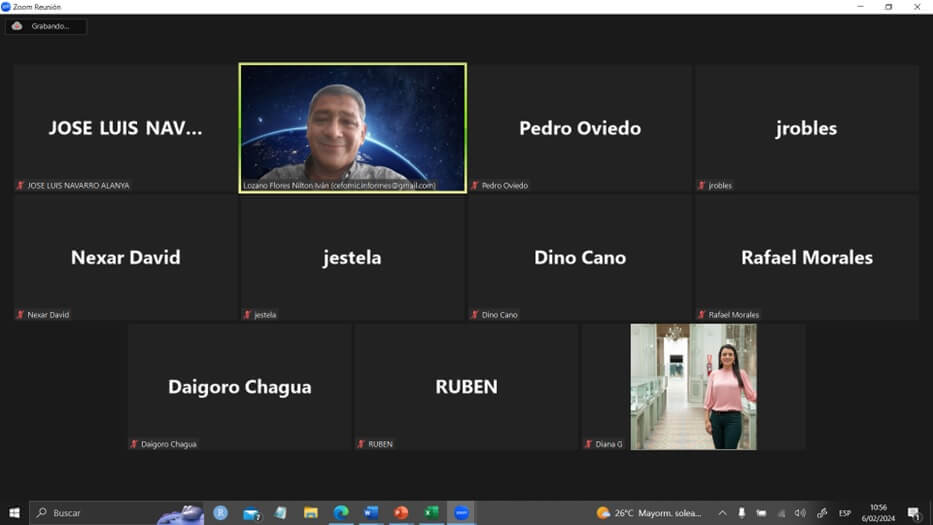Open File Explorer from the taskbar

pyautogui.click(x=311, y=513)
